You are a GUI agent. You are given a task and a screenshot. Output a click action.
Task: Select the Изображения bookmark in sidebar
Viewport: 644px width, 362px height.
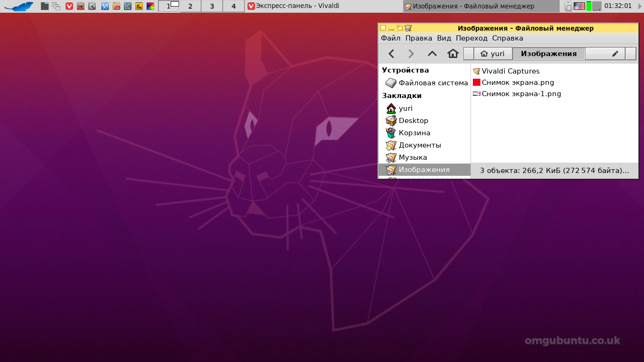point(424,170)
